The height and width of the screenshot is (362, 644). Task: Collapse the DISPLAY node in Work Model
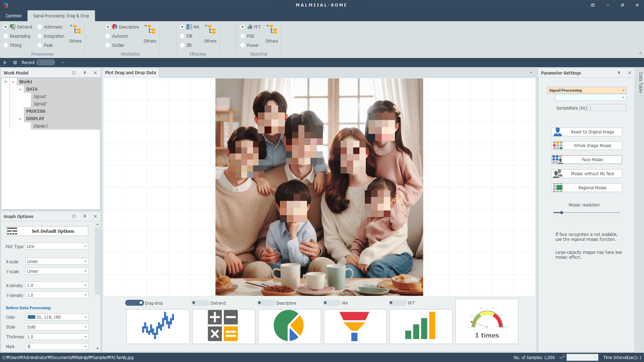[x=20, y=118]
